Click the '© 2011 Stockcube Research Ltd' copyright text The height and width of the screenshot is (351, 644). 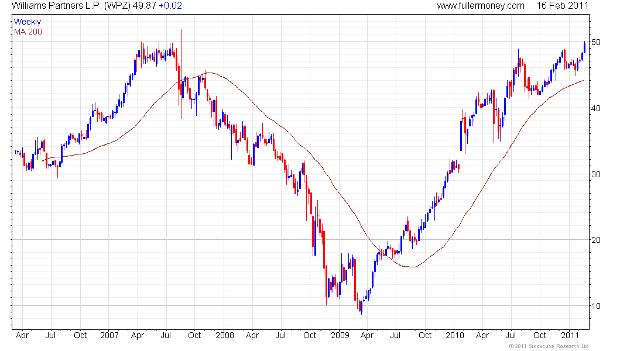click(549, 346)
